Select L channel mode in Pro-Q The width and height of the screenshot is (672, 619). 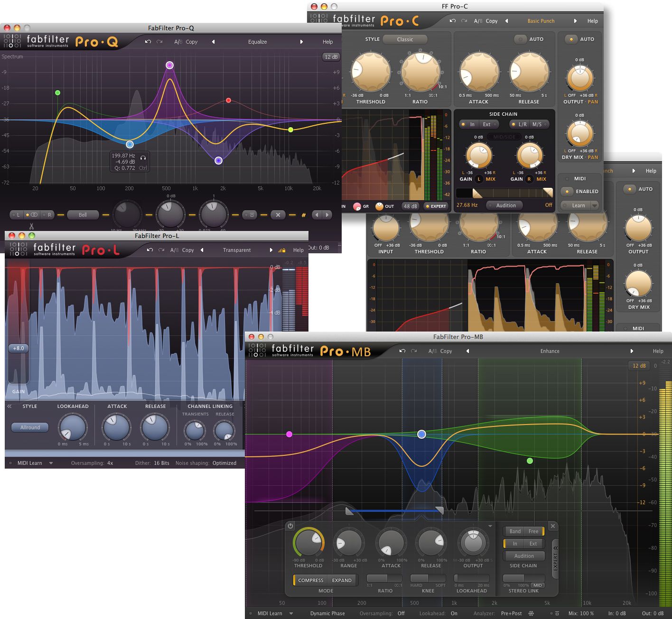[x=17, y=215]
